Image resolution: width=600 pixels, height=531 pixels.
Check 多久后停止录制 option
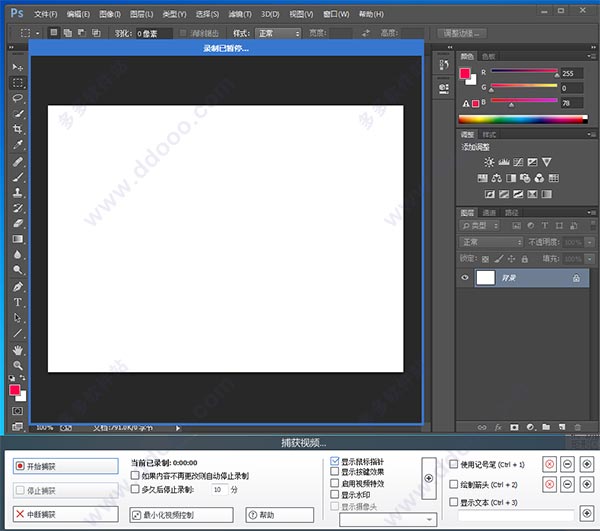click(x=135, y=489)
